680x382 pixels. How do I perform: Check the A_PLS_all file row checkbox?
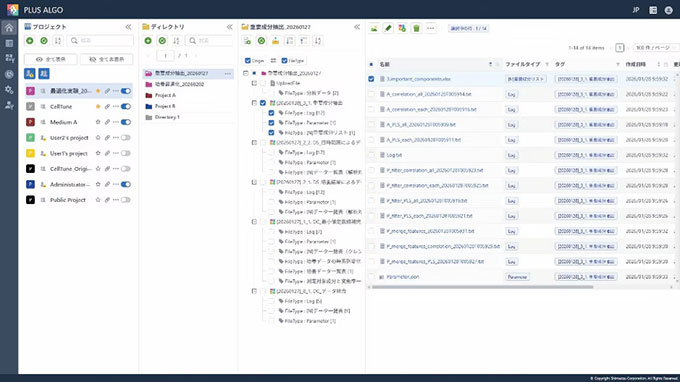pyautogui.click(x=371, y=125)
